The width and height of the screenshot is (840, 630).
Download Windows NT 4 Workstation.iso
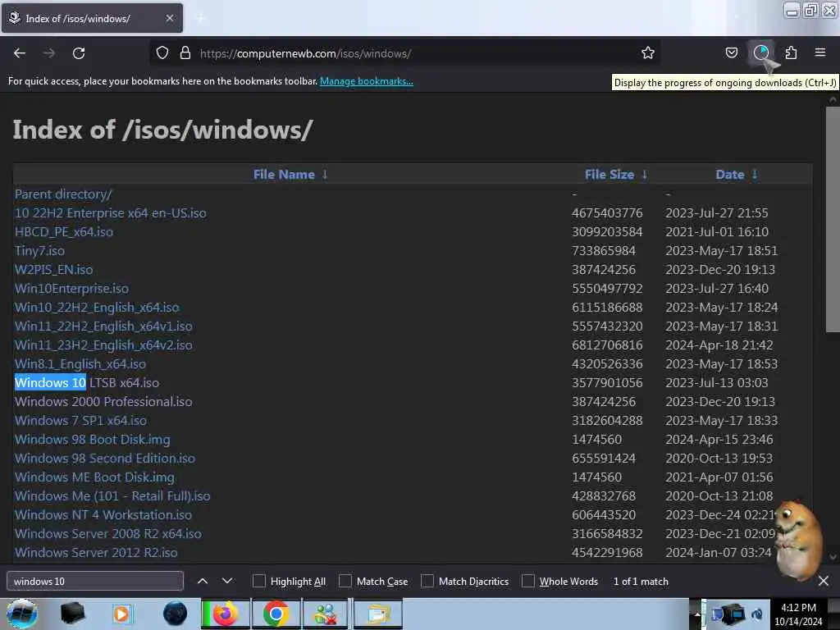pos(103,514)
